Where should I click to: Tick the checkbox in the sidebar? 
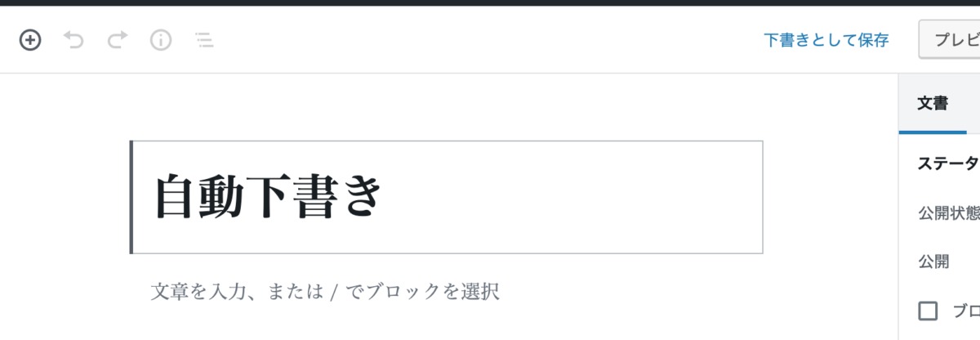tap(928, 311)
